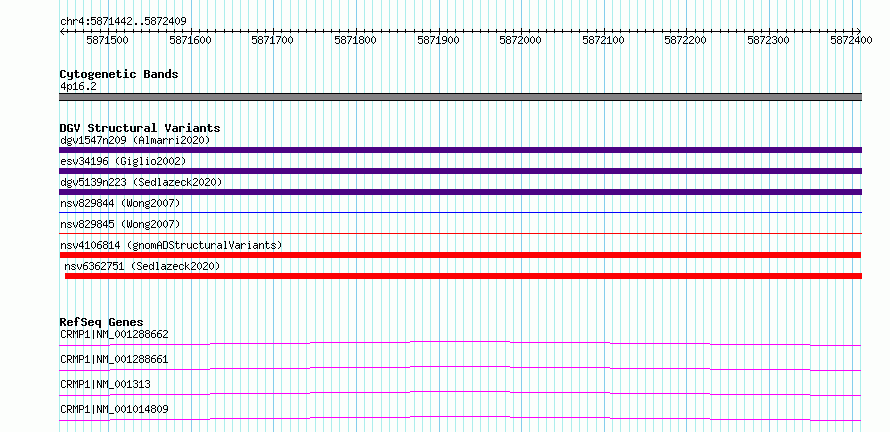Open variant nsv6362751 (Sedlazeck2020) label
890x432 pixels.
(x=142, y=266)
